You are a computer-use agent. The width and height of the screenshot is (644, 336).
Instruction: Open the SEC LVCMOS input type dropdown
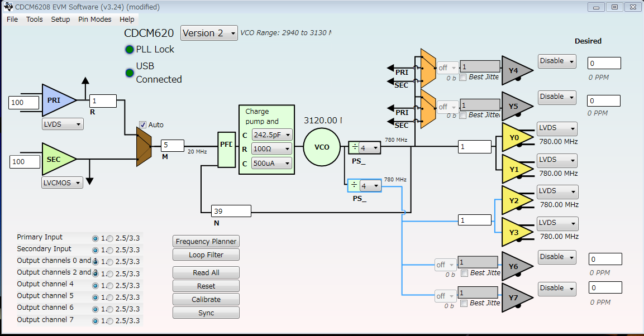click(x=63, y=183)
